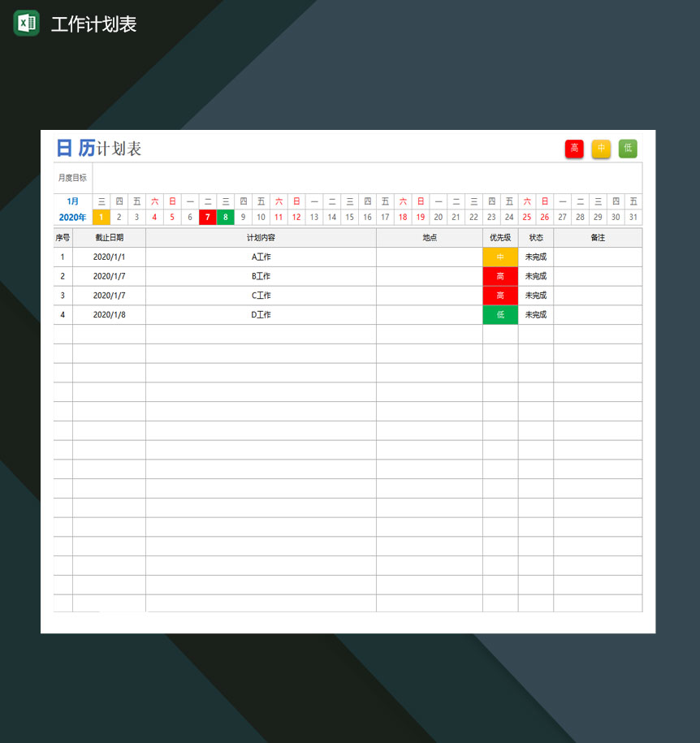Select the yellow 中 badge for A工作
The image size is (700, 743).
tap(500, 257)
